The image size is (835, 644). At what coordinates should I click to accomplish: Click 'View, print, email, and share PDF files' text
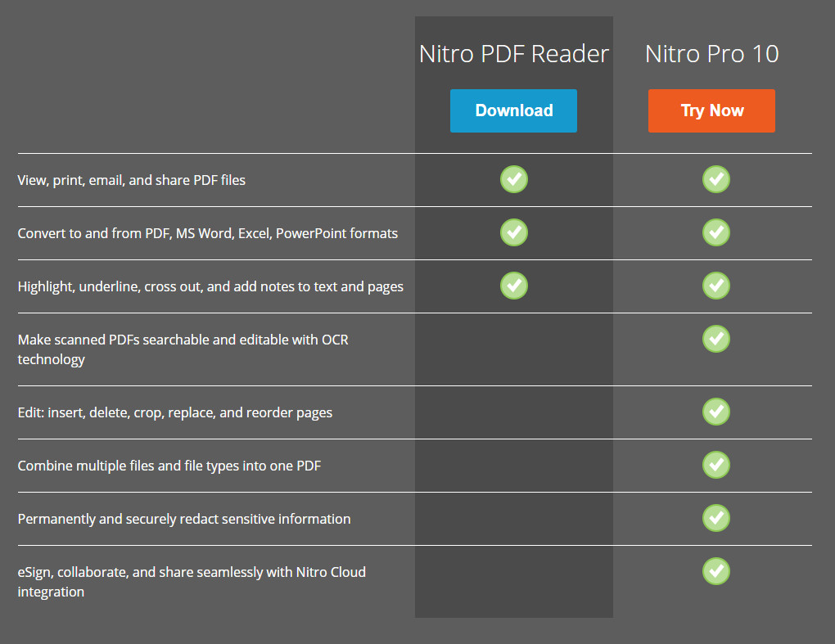(132, 180)
